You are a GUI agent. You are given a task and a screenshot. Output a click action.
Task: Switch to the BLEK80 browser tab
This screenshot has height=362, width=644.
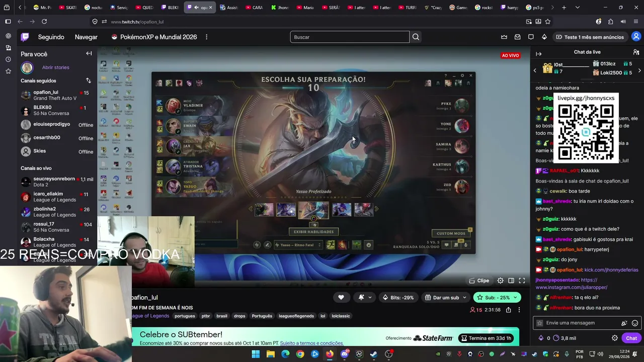[x=171, y=8]
